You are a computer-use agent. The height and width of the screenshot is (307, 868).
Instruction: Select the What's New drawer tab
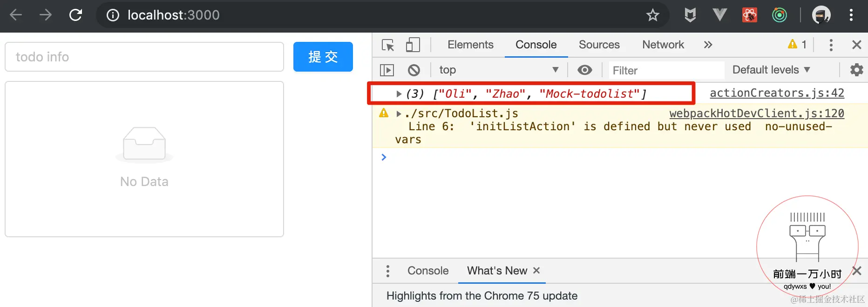497,271
